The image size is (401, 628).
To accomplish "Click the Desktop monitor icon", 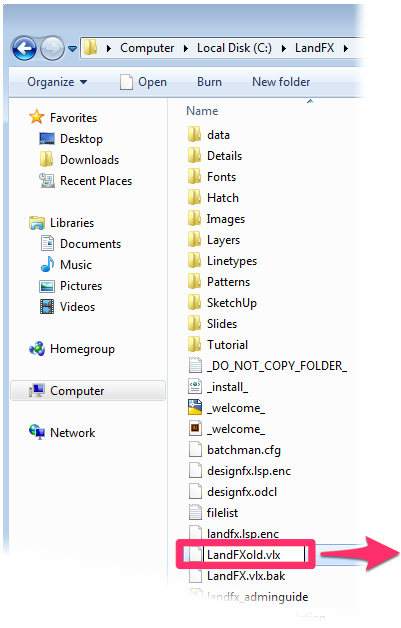I will [x=47, y=139].
